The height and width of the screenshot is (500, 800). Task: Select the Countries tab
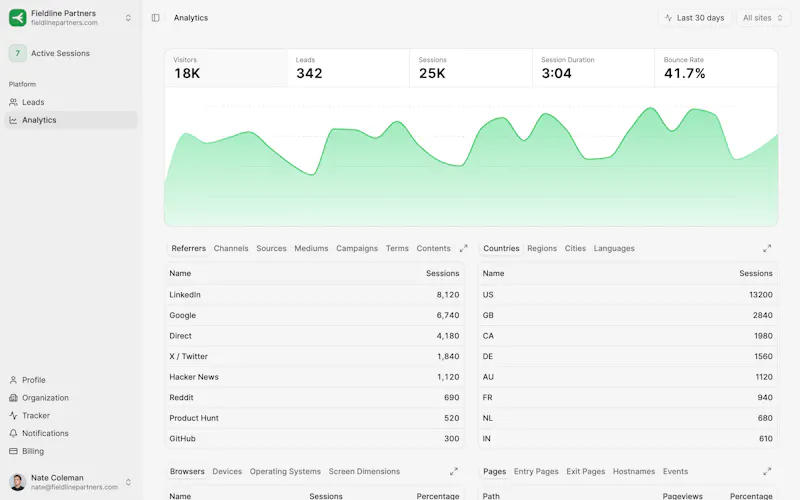click(x=501, y=248)
